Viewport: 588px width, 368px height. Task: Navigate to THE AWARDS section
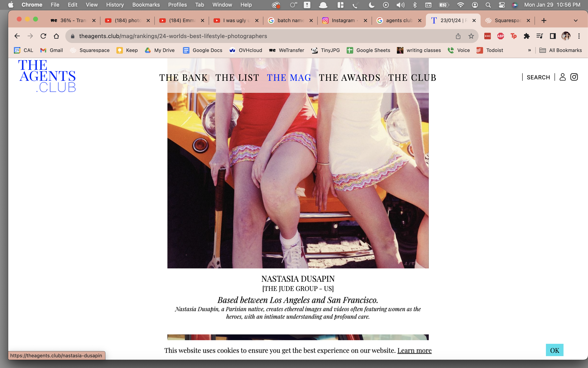[349, 77]
